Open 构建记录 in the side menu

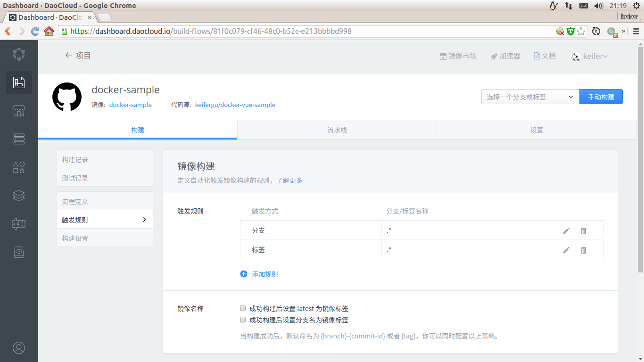(x=105, y=159)
